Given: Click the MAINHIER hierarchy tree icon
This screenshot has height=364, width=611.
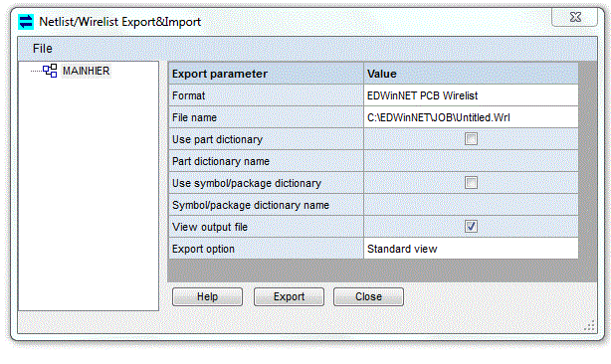Looking at the screenshot, I should pyautogui.click(x=50, y=71).
